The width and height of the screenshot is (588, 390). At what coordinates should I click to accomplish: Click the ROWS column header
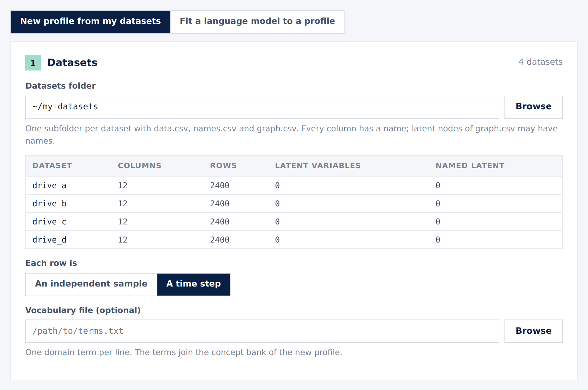223,166
